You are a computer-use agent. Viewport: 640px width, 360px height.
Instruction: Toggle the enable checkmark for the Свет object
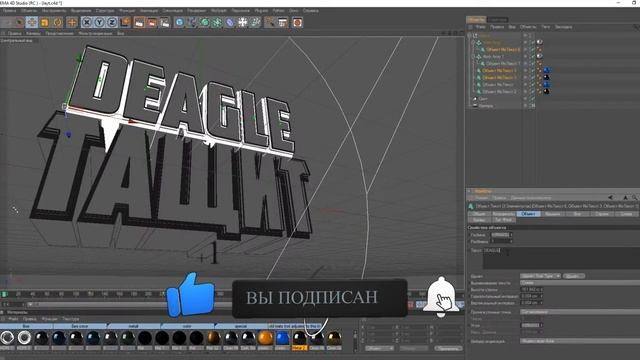tap(533, 99)
